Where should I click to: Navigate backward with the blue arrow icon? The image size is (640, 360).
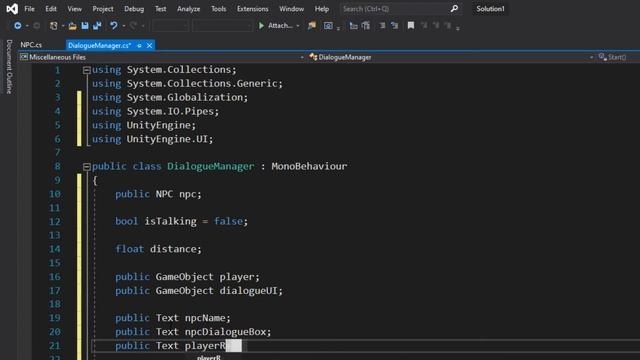click(x=18, y=26)
